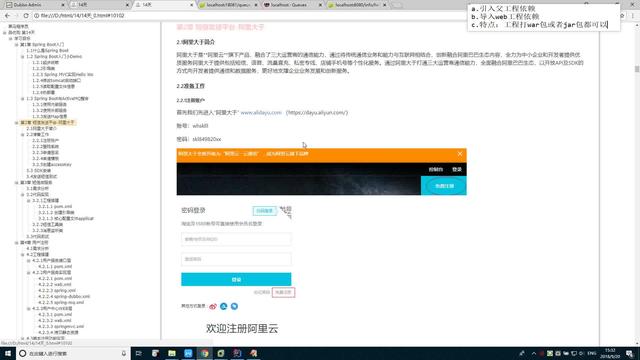The width and height of the screenshot is (640, 360).
Task: Log in with the Alipay icon
Action: pos(224,306)
